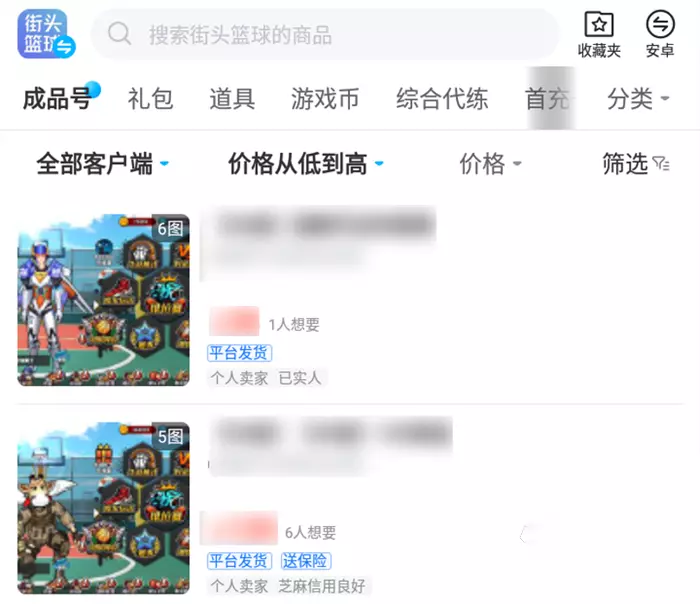This screenshot has width=700, height=604.
Task: Tap the 5图 image count badge
Action: pos(171,436)
